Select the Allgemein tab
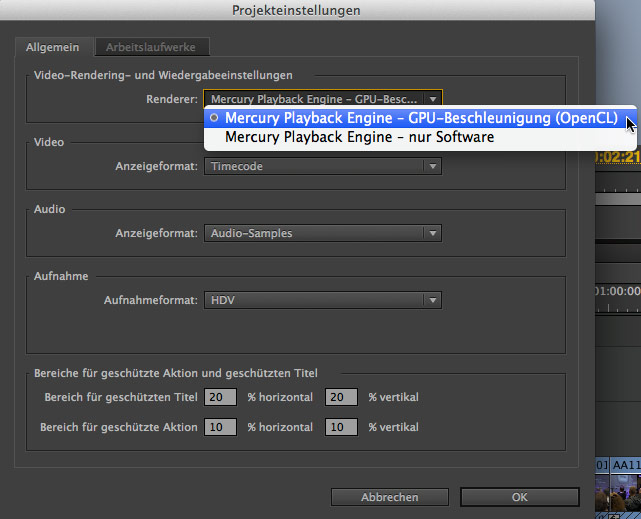Viewport: 641px width, 519px height. (x=53, y=46)
